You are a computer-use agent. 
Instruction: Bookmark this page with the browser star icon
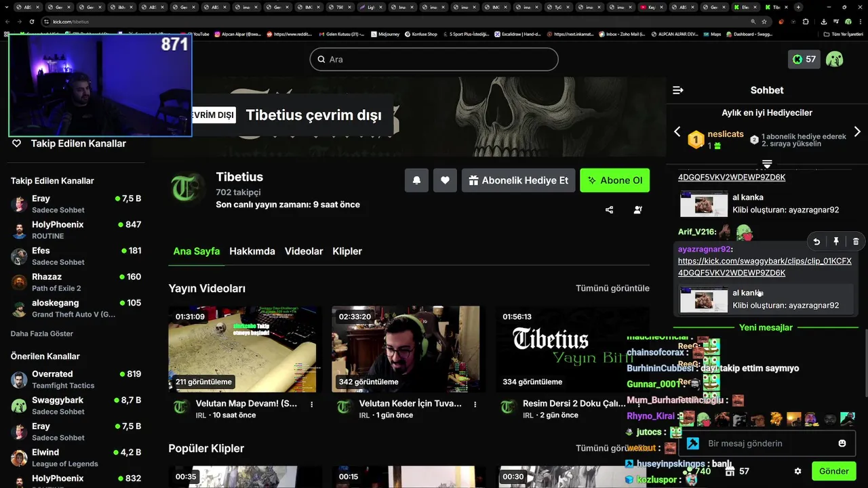point(764,22)
